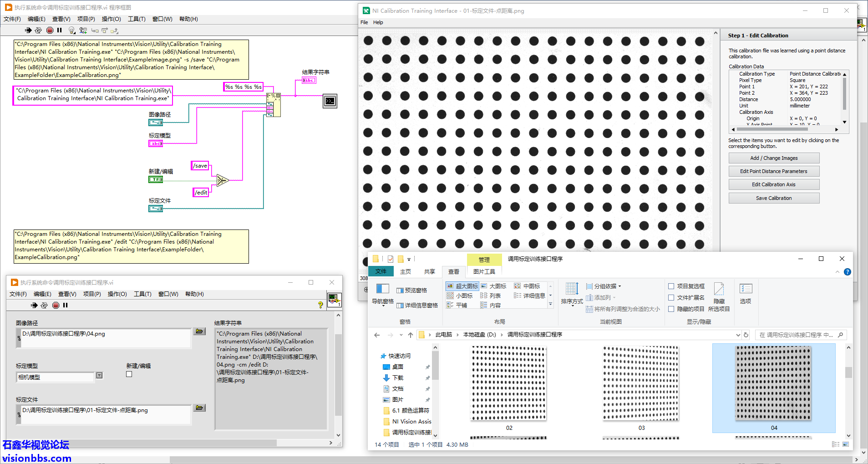Click Run Continuously in block diagram toolbar
Image resolution: width=868 pixels, height=464 pixels.
[38, 31]
